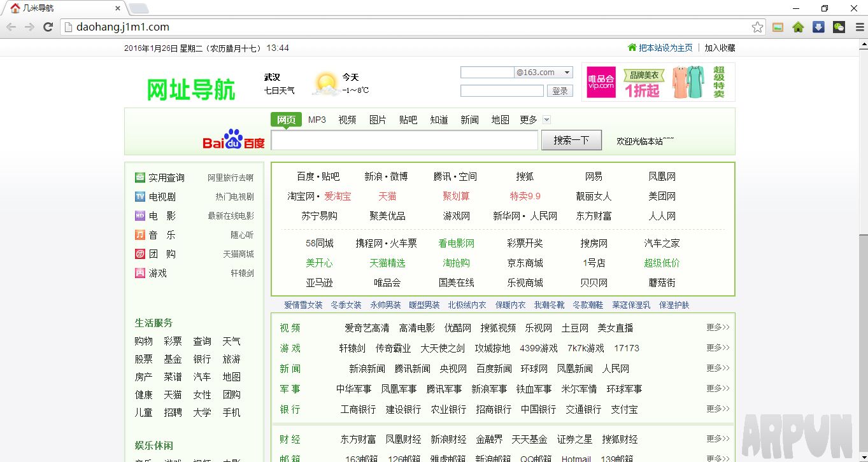Click the email password input field
868x462 pixels.
[502, 91]
